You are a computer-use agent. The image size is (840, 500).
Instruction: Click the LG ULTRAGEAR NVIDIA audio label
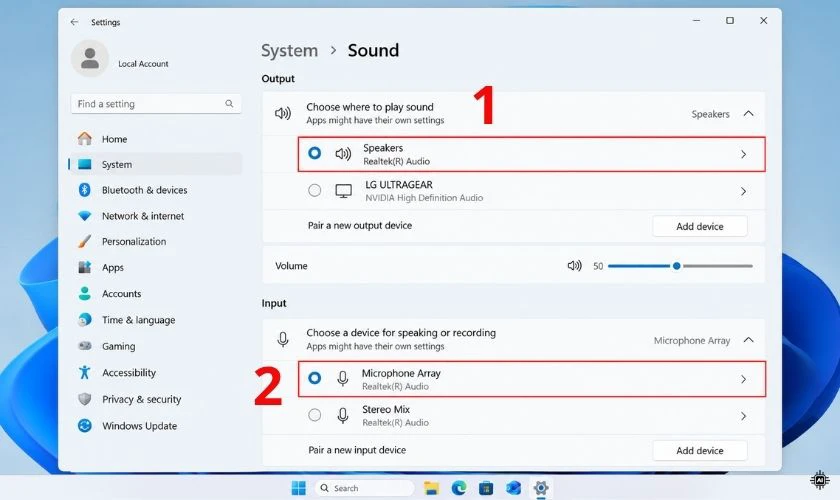tap(424, 191)
